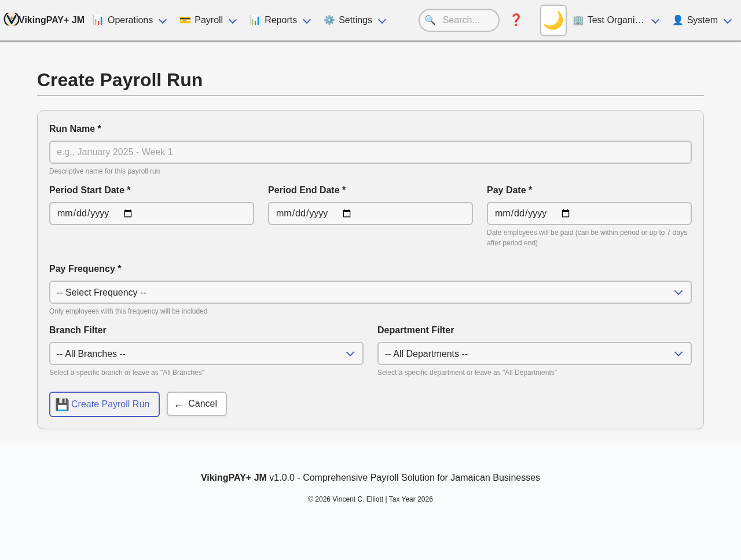Viewport: 741px width, 560px height.
Task: Click the VikingPAY+ JM logo icon
Action: point(11,19)
